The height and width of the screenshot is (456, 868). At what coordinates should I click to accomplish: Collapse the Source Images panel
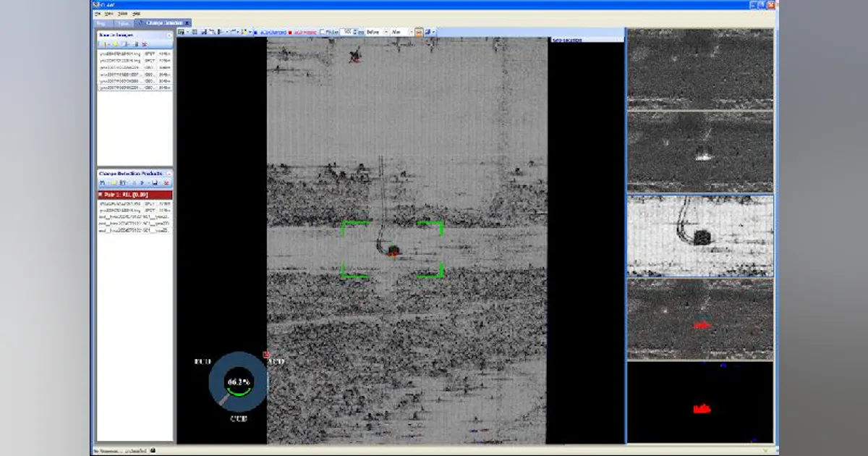pyautogui.click(x=169, y=35)
